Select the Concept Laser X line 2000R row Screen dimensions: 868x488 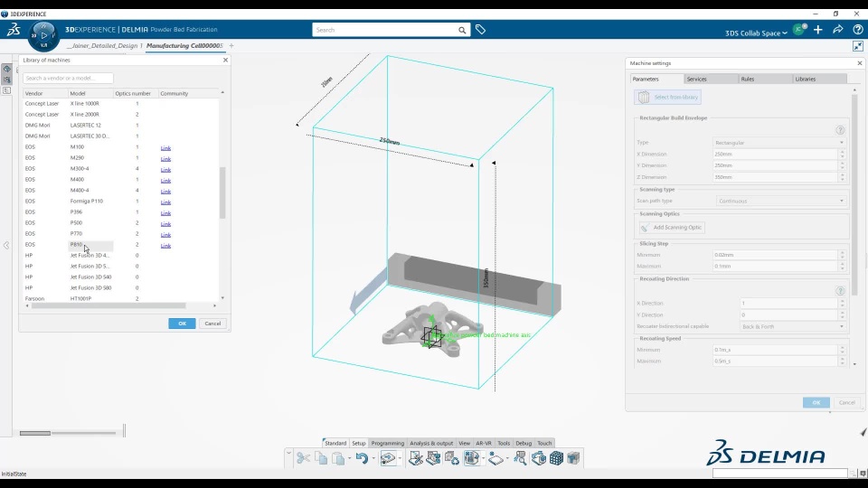click(120, 115)
